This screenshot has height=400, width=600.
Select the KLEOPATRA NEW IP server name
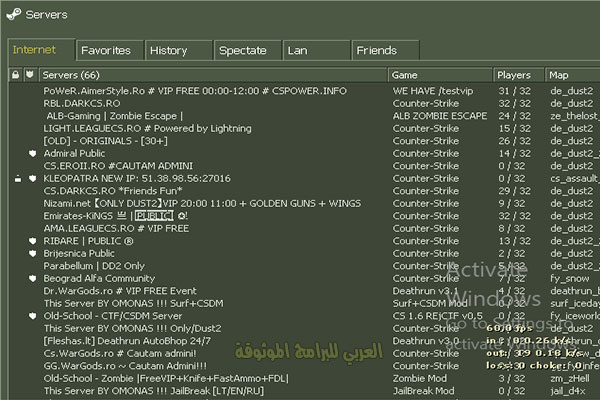(x=137, y=178)
